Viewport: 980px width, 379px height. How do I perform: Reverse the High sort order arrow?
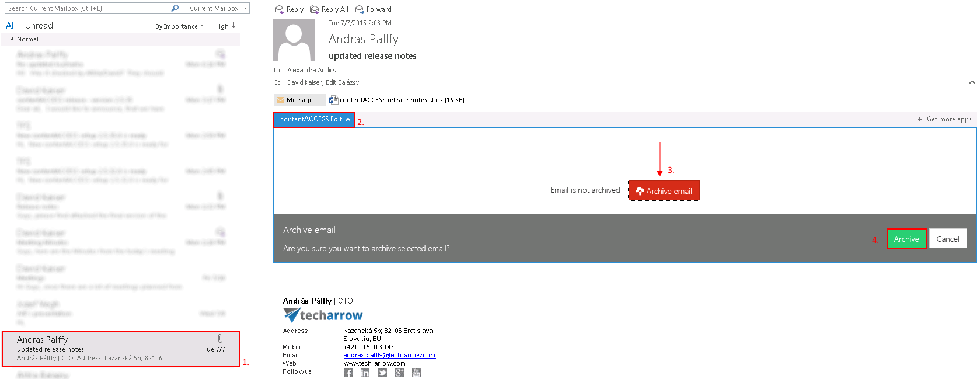click(233, 26)
